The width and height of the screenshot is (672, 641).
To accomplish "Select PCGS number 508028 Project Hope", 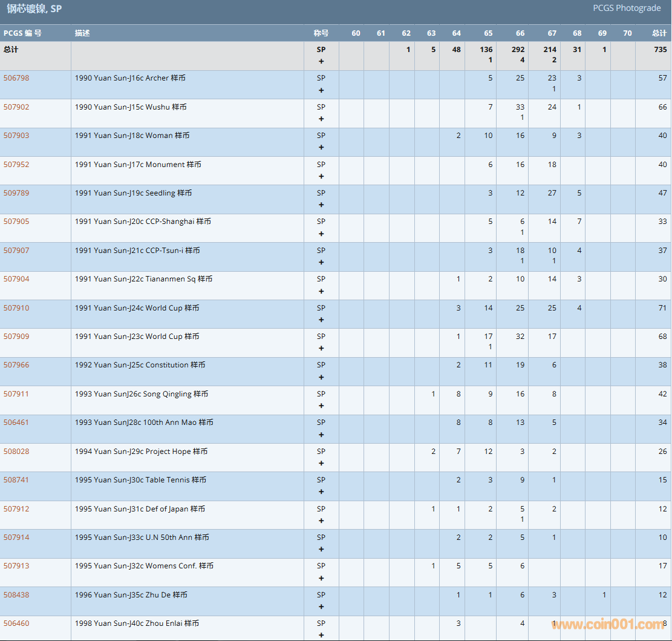I will [16, 452].
